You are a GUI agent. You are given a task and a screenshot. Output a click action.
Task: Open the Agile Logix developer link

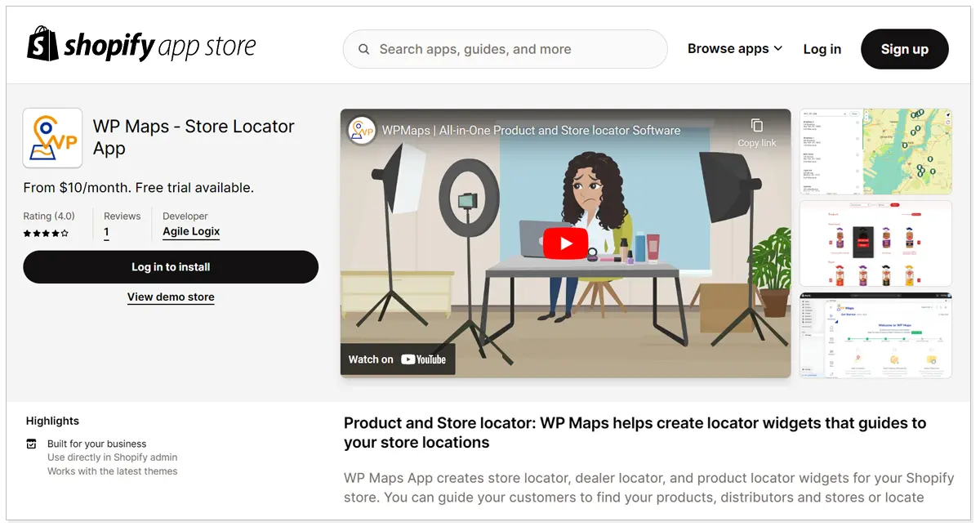pyautogui.click(x=191, y=232)
